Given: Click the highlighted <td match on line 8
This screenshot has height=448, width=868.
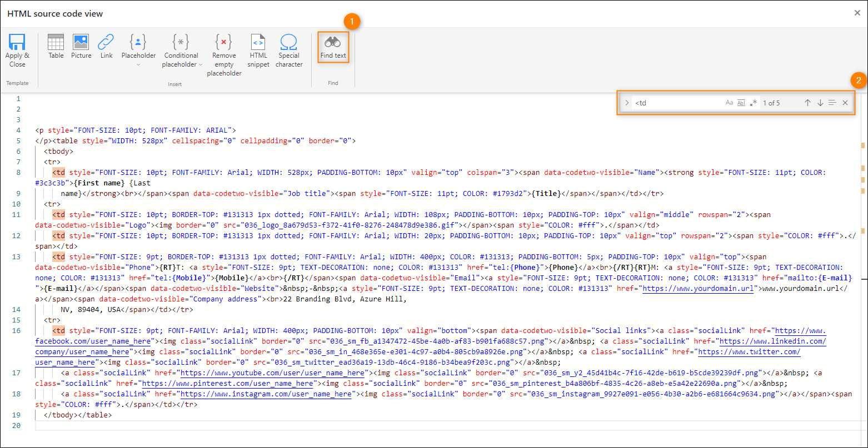Looking at the screenshot, I should point(58,173).
